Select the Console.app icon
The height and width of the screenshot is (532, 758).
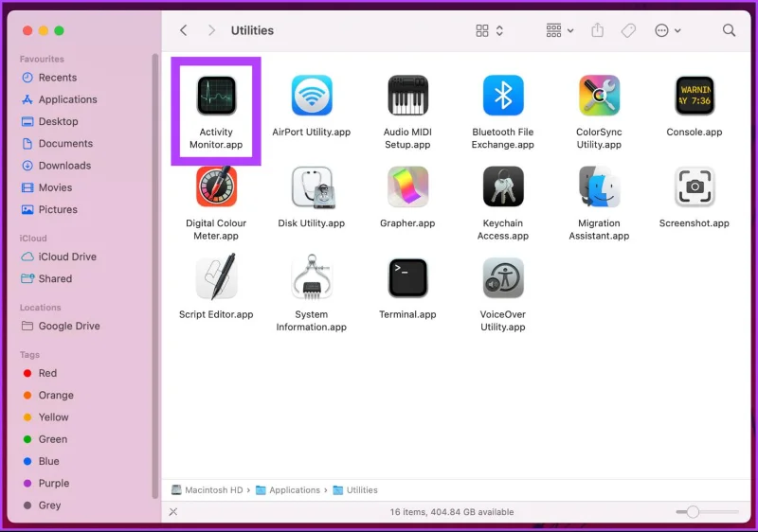(x=695, y=95)
